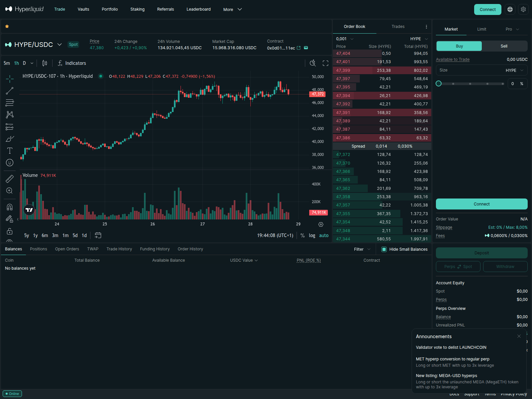Toggle stay in drawing mode pencil-lock icon

click(10, 219)
